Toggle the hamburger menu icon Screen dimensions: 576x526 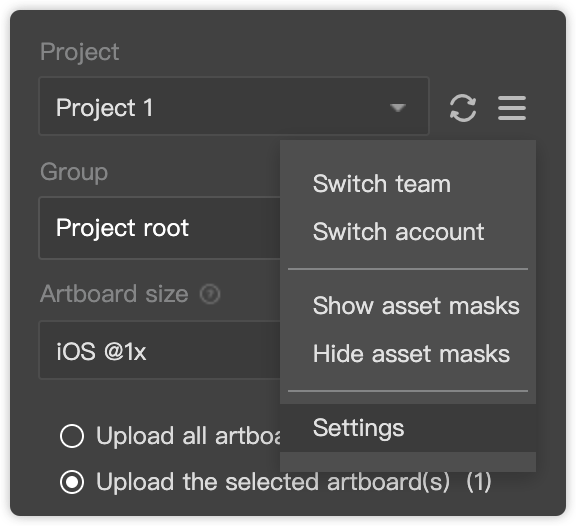tap(512, 108)
